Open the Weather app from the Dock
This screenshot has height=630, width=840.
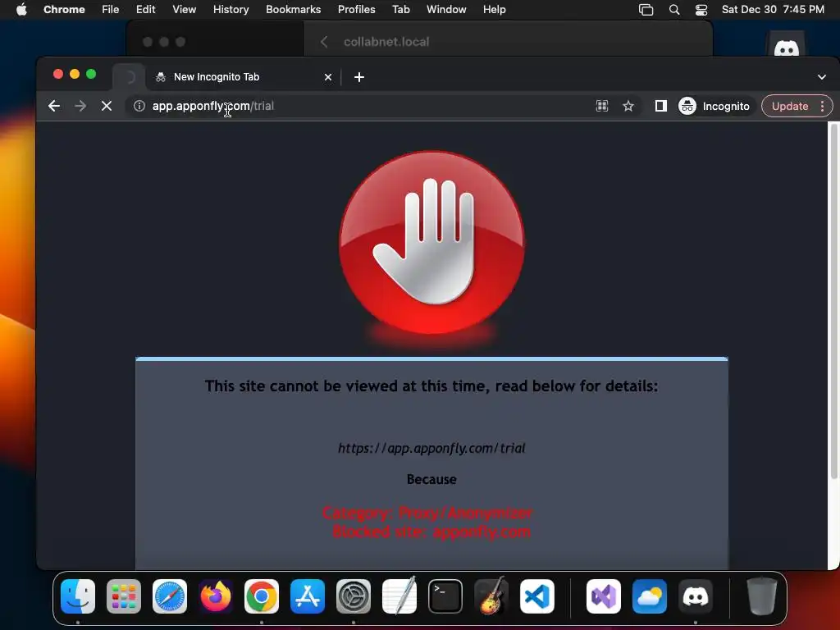650,596
